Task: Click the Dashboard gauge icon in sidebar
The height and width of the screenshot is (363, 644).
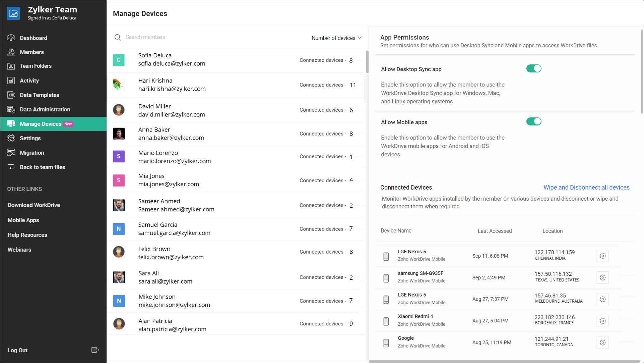Action: [11, 38]
